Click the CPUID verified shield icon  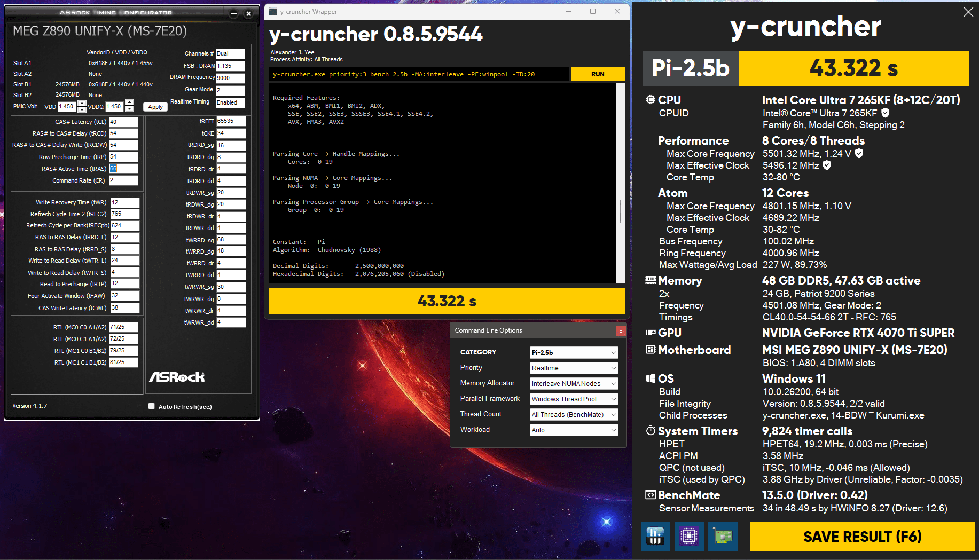[x=885, y=113]
